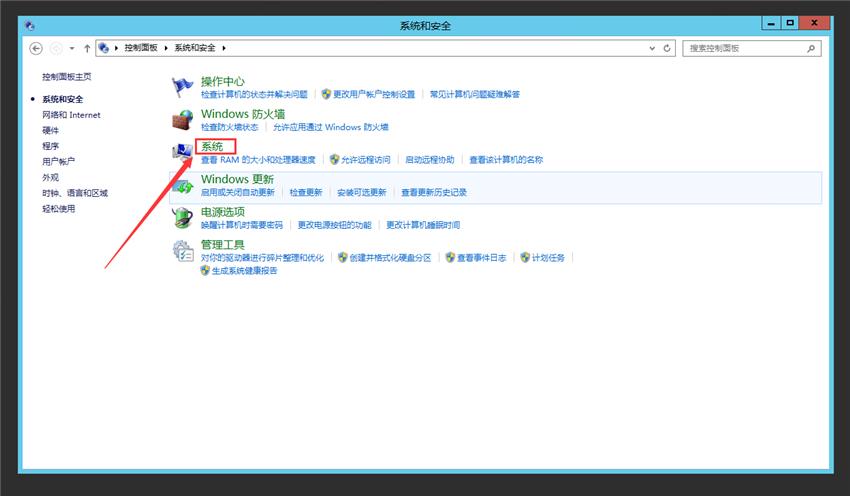Open the recent locations dropdown arrow

coord(72,48)
